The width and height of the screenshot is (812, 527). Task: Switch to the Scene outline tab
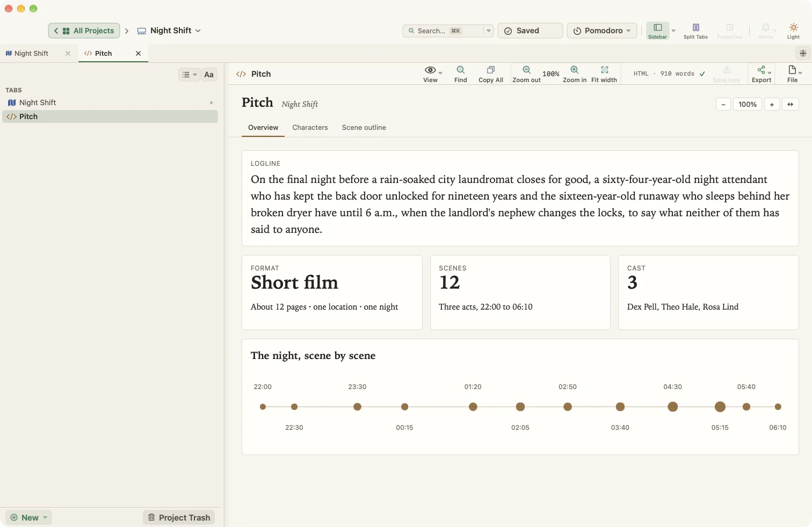click(364, 128)
